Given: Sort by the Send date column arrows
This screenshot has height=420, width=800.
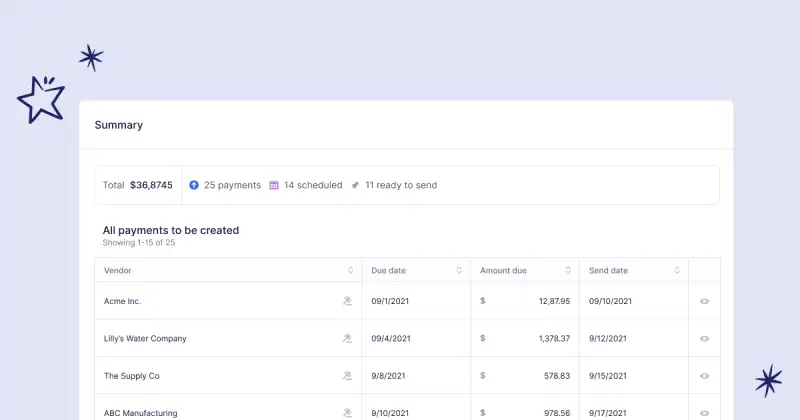Looking at the screenshot, I should pyautogui.click(x=677, y=270).
